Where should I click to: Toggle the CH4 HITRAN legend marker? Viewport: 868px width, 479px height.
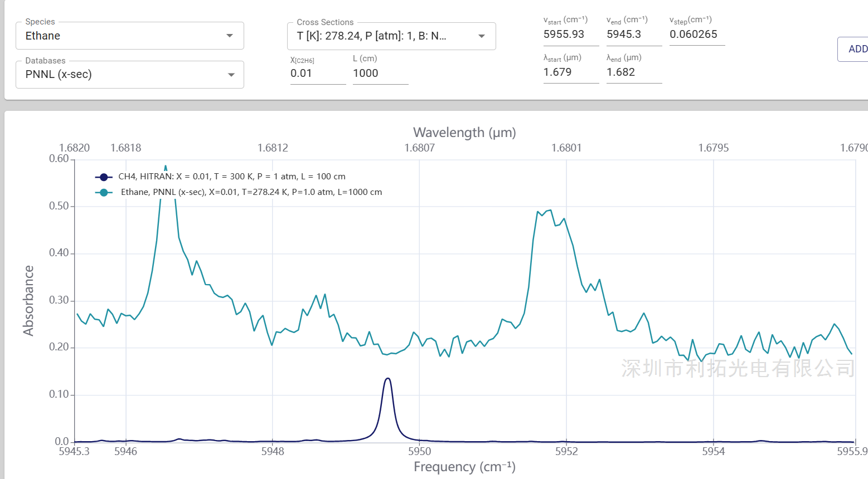[x=104, y=177]
